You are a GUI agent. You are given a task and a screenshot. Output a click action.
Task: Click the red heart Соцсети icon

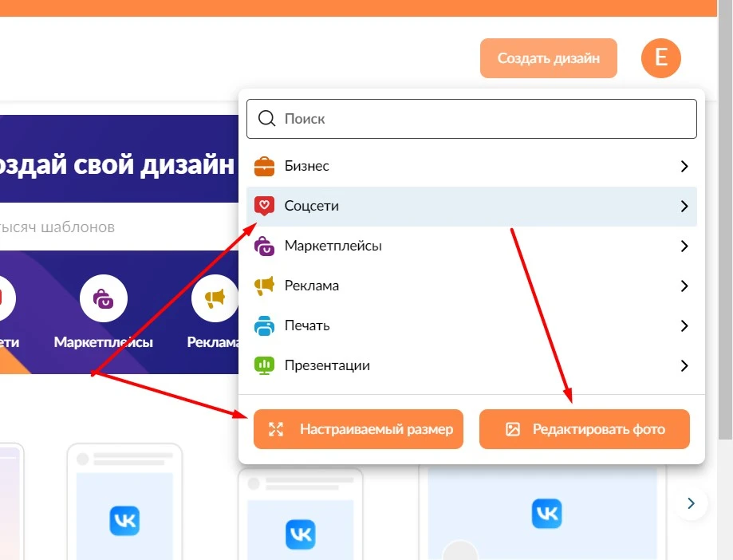264,206
